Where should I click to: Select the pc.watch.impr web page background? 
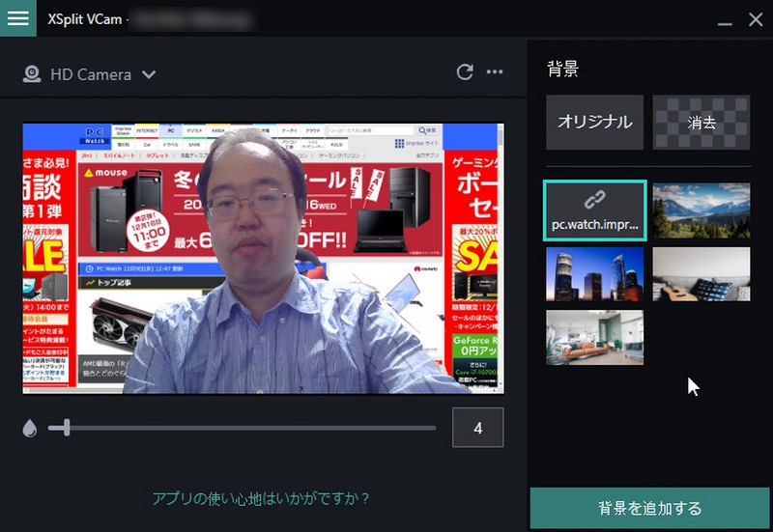pos(594,210)
